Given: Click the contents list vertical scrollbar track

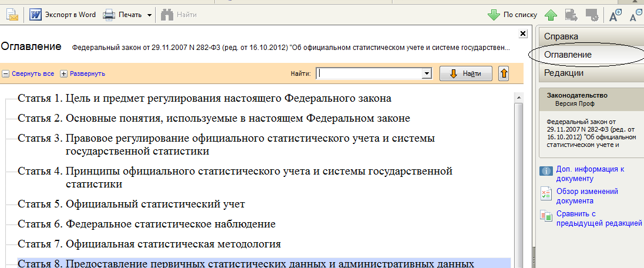Looking at the screenshot, I should pos(518,185).
